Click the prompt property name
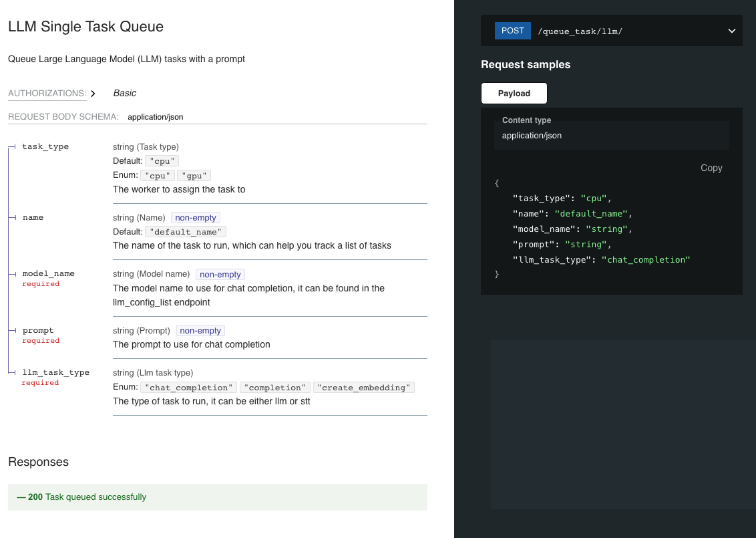Image resolution: width=756 pixels, height=538 pixels. coord(38,330)
